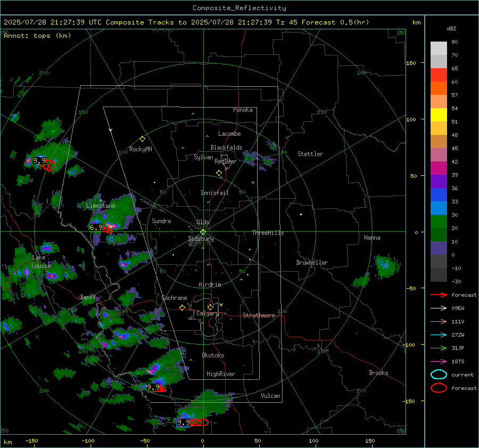Click the Strathmore label
This screenshot has height=448, width=479.
tap(259, 315)
